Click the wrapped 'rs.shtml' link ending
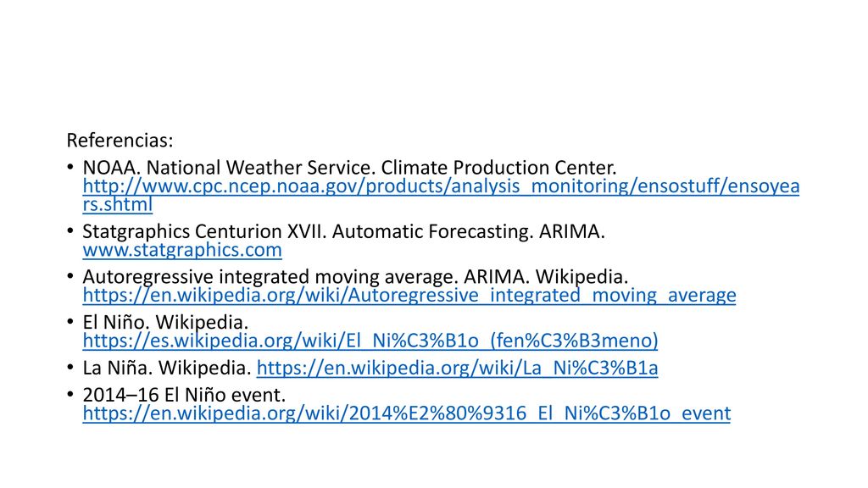This screenshot has height=488, width=868. tap(117, 204)
